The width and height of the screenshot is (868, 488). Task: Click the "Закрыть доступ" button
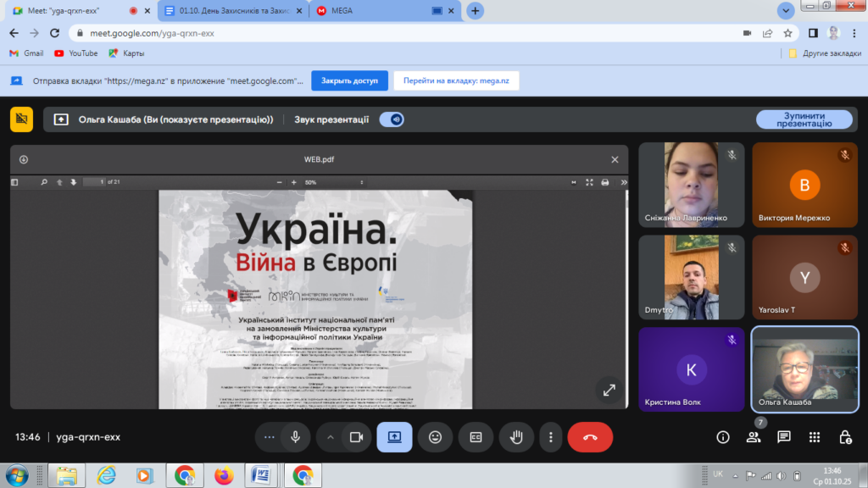click(349, 81)
